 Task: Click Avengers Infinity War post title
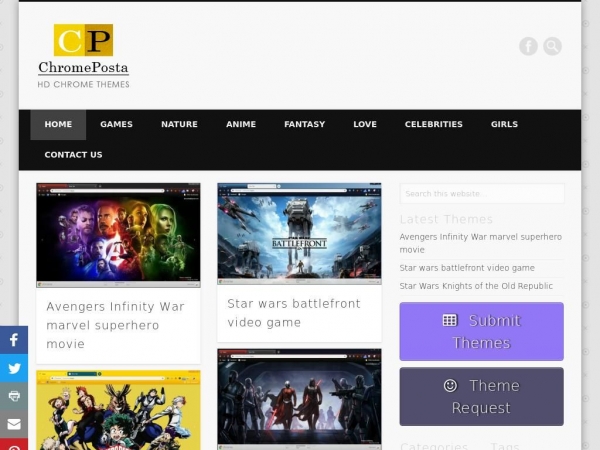[115, 325]
